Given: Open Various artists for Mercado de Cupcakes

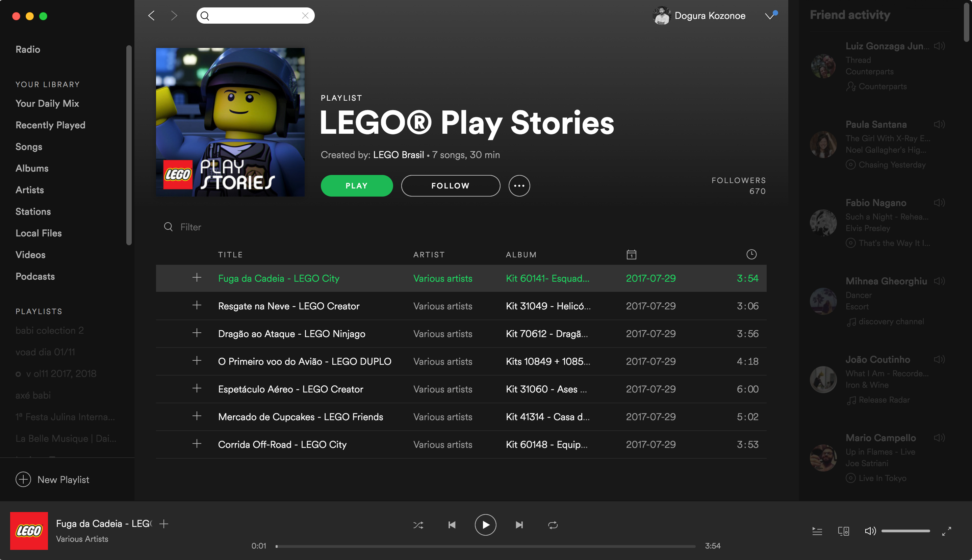Looking at the screenshot, I should click(x=442, y=417).
